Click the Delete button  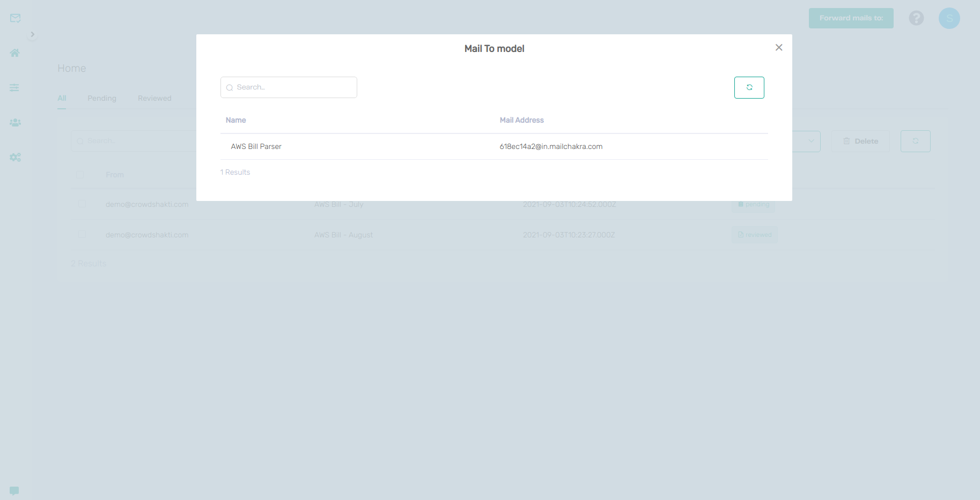click(x=860, y=141)
